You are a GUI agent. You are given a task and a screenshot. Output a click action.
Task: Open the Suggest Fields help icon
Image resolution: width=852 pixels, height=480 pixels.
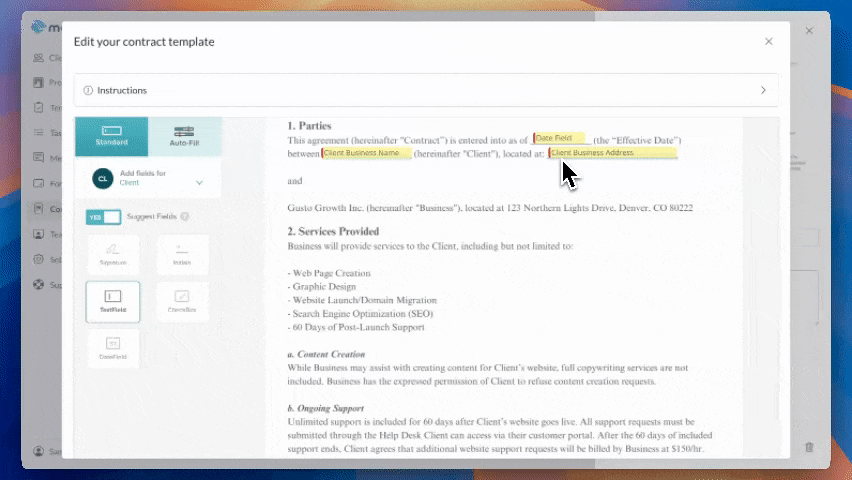[x=185, y=216]
